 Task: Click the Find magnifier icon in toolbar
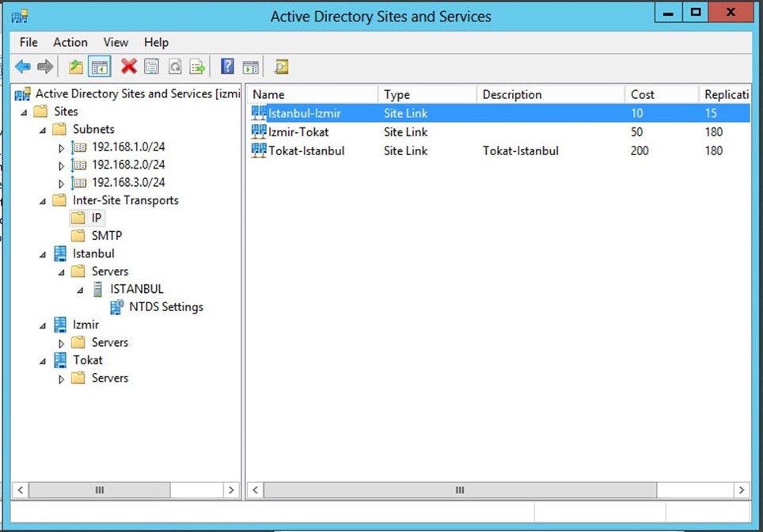click(x=281, y=66)
